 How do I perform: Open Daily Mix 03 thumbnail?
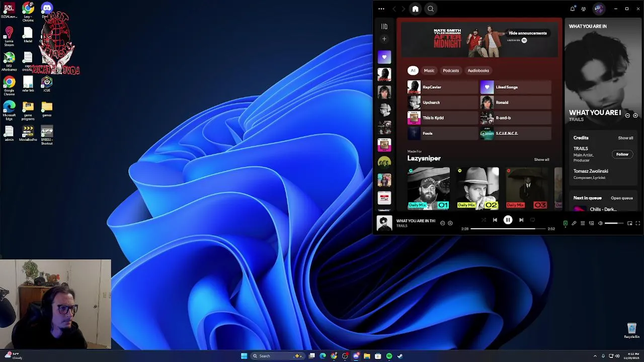coord(526,188)
